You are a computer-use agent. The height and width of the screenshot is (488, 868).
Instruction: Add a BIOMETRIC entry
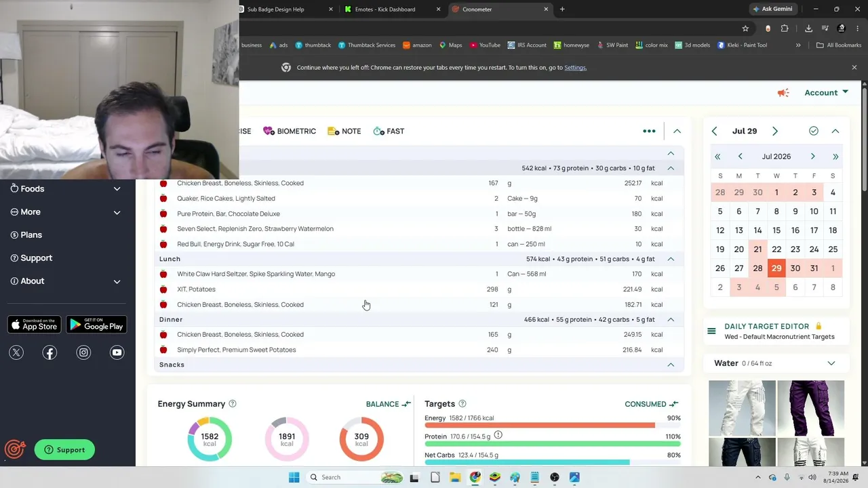coord(290,131)
